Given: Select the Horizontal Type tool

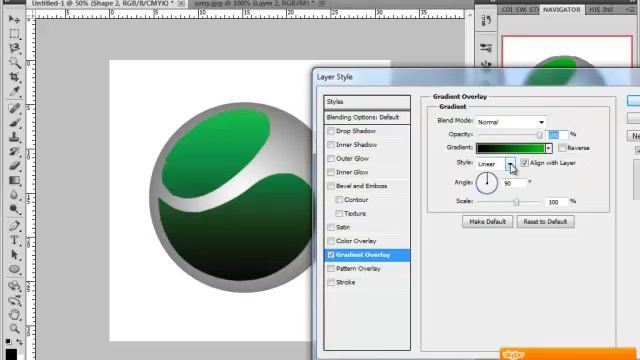Looking at the screenshot, I should coord(14,240).
